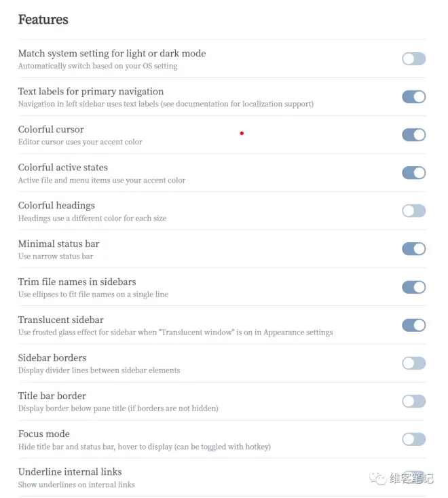Toggle Underline internal links setting
The width and height of the screenshot is (448, 498).
(x=413, y=476)
